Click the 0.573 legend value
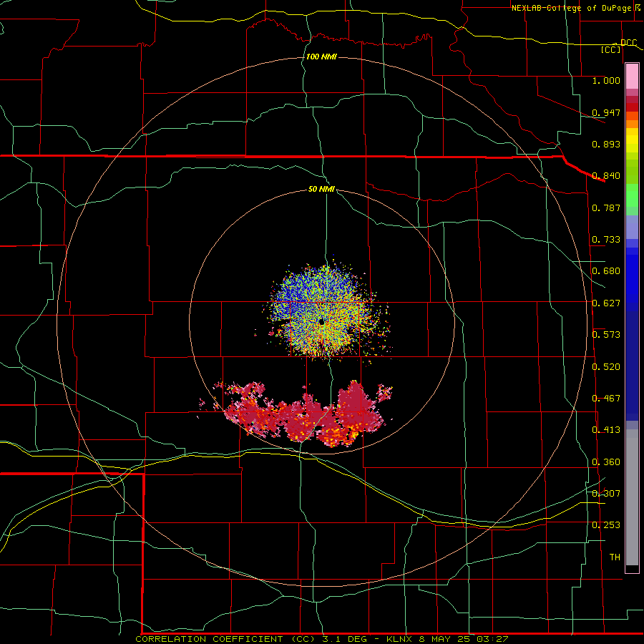The image size is (644, 644). click(x=606, y=335)
